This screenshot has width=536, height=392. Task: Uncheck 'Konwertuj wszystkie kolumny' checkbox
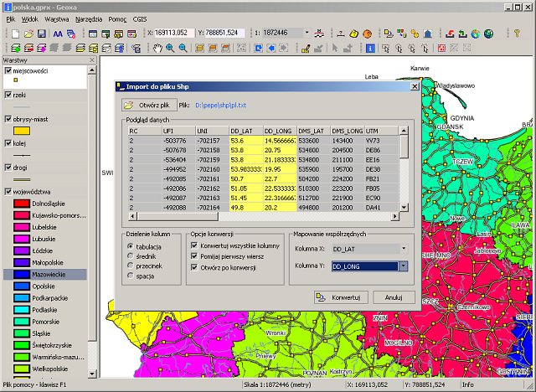tap(194, 245)
